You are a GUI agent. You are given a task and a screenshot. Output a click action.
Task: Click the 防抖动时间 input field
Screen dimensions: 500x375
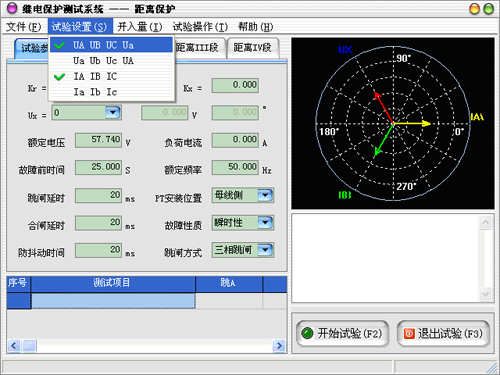coord(98,250)
